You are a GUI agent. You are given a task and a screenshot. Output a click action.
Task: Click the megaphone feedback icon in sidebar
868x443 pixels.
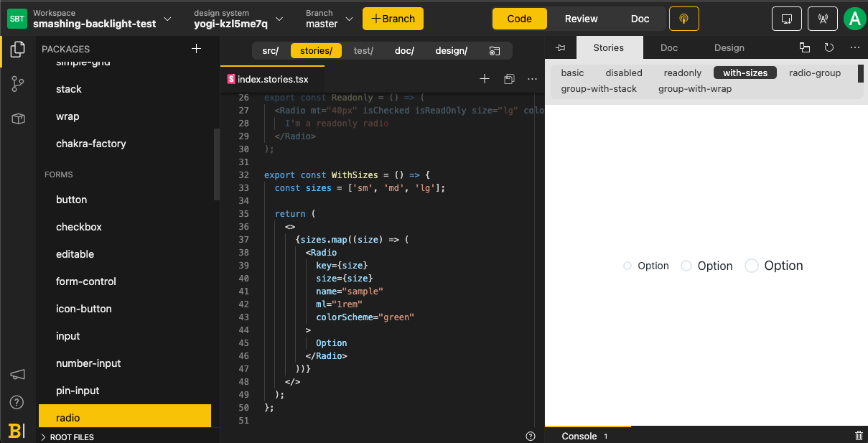tap(17, 374)
